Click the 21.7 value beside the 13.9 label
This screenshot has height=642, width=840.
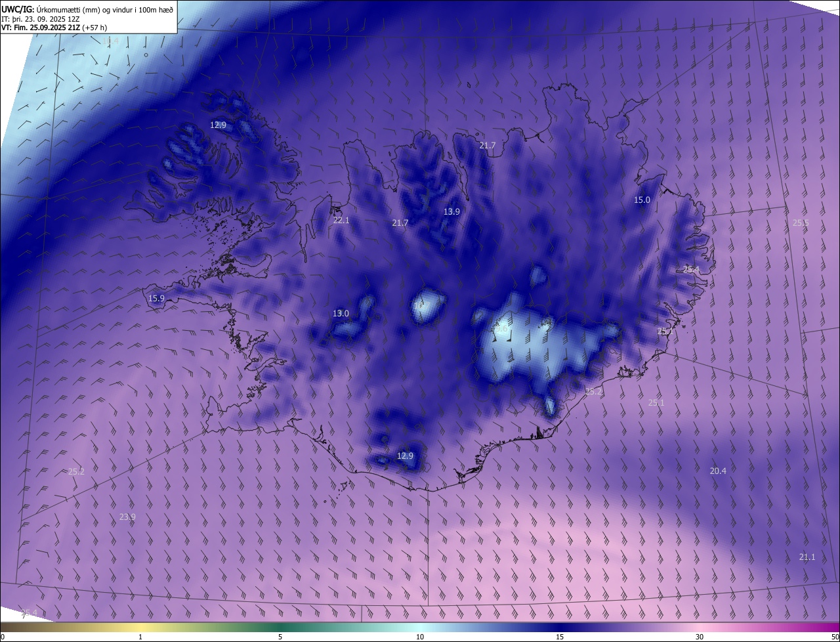point(400,223)
